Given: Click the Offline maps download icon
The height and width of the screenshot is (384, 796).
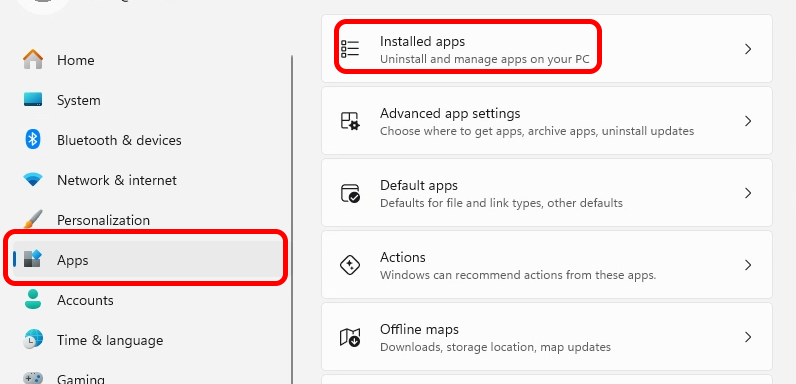Looking at the screenshot, I should click(x=350, y=337).
